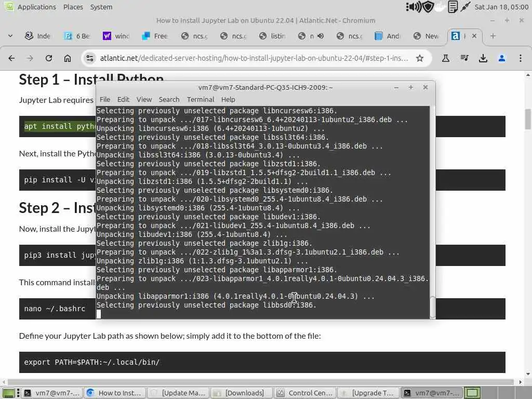Switch to the 'wind' Yahoo browser tab
The width and height of the screenshot is (532, 399).
coord(116,36)
